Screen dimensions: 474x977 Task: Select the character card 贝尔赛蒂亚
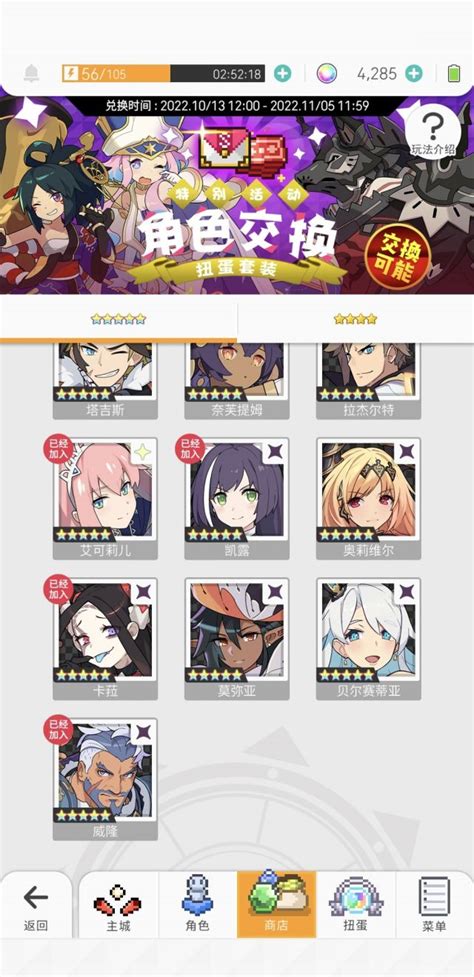point(369,638)
